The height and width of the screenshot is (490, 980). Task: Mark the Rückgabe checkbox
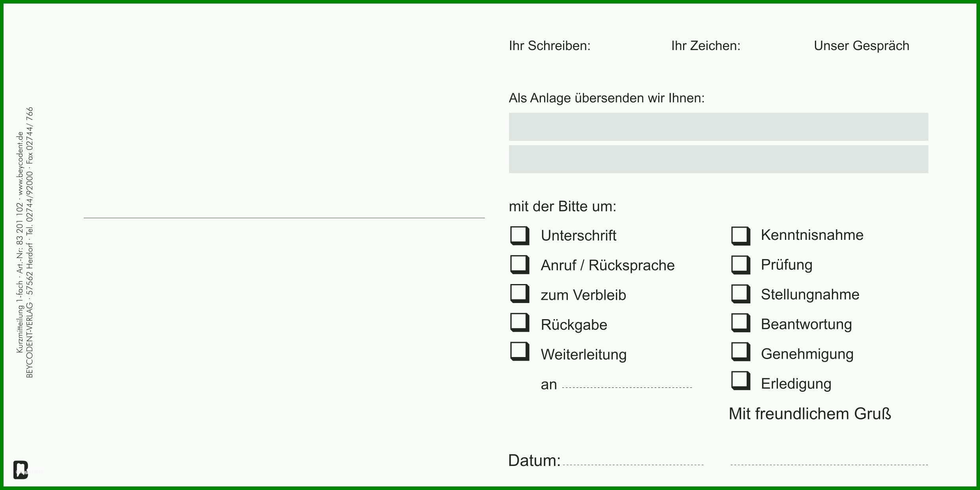pos(520,322)
